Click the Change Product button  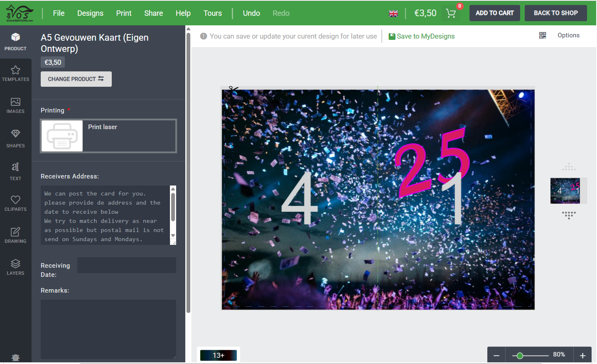pos(76,79)
